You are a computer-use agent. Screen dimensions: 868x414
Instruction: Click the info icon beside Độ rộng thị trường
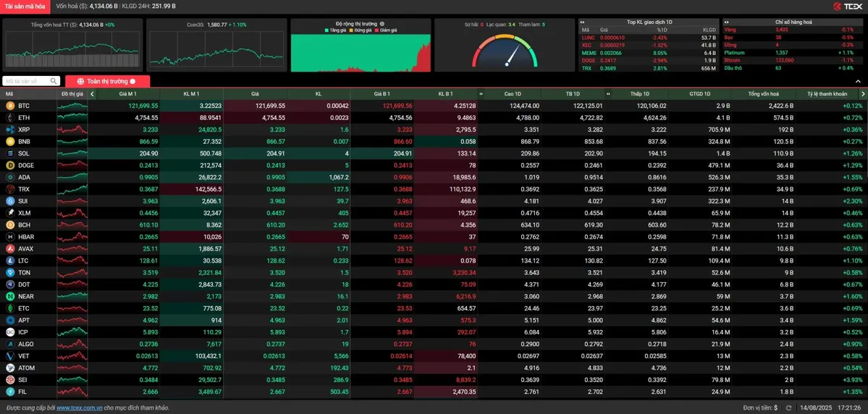click(382, 24)
